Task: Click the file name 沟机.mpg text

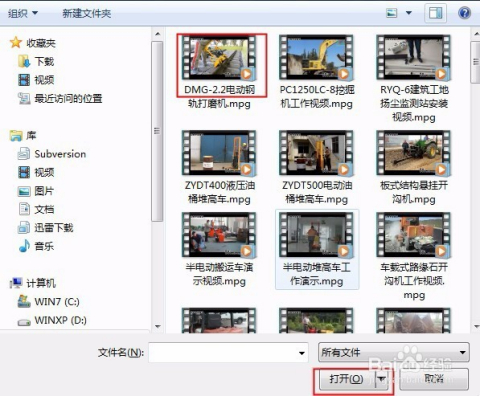Action: click(x=414, y=199)
